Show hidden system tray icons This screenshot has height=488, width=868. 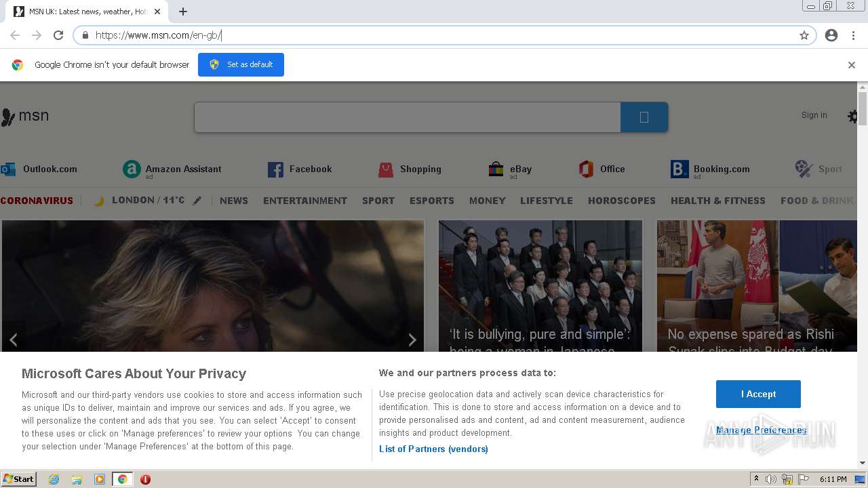tap(757, 479)
